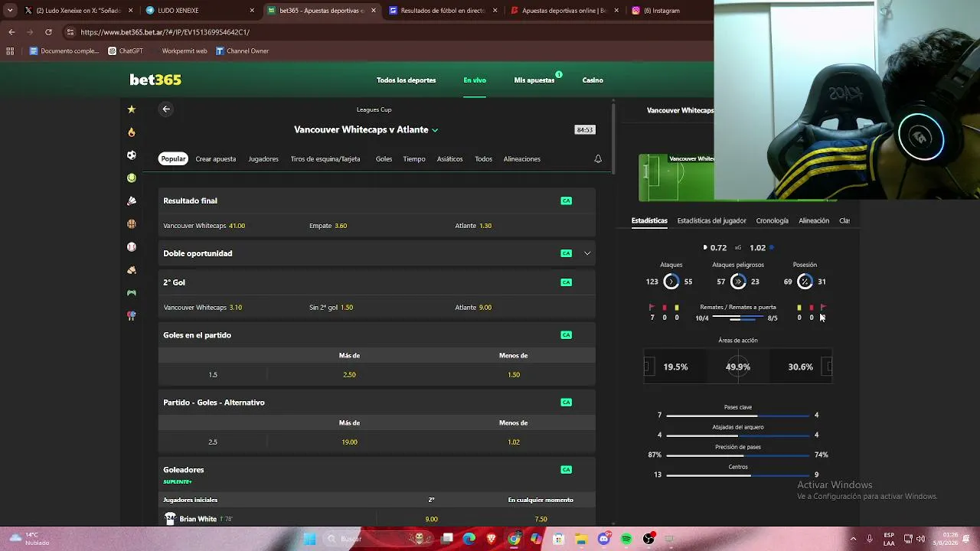This screenshot has height=551, width=980.
Task: Open Microsoft Edge from the taskbar
Action: (469, 539)
